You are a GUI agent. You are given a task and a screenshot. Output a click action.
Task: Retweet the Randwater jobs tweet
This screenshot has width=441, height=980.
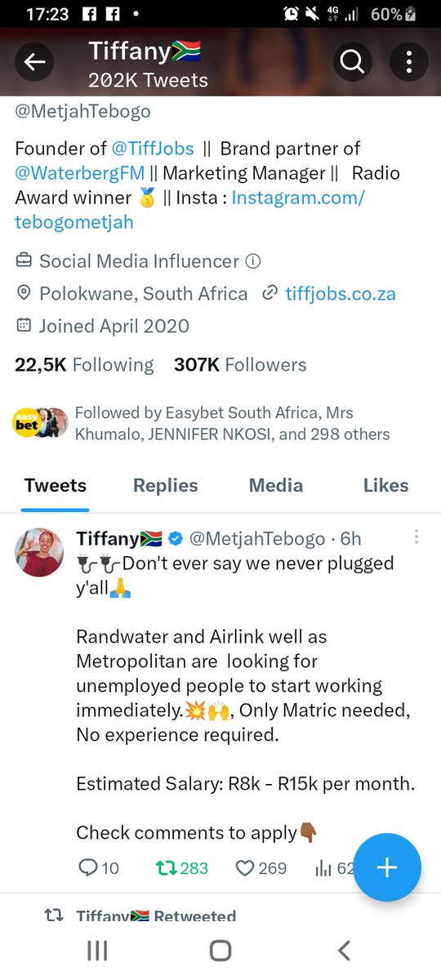[x=166, y=868]
